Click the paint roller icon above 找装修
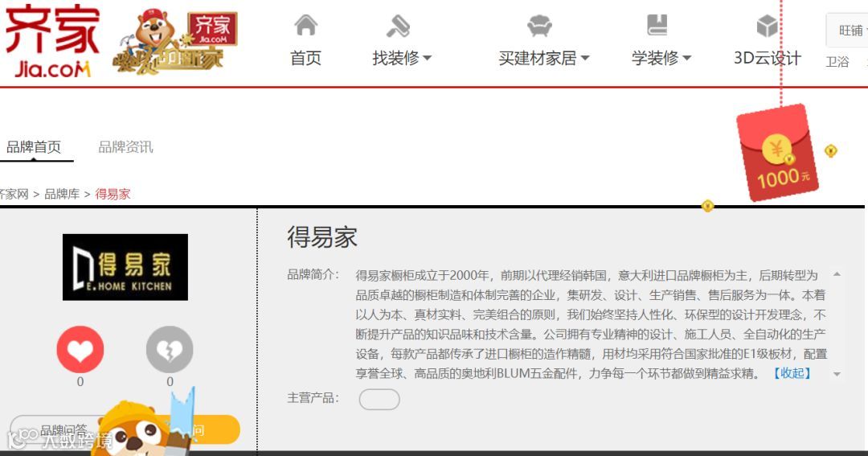Screen dimensions: 868x456 (398, 26)
